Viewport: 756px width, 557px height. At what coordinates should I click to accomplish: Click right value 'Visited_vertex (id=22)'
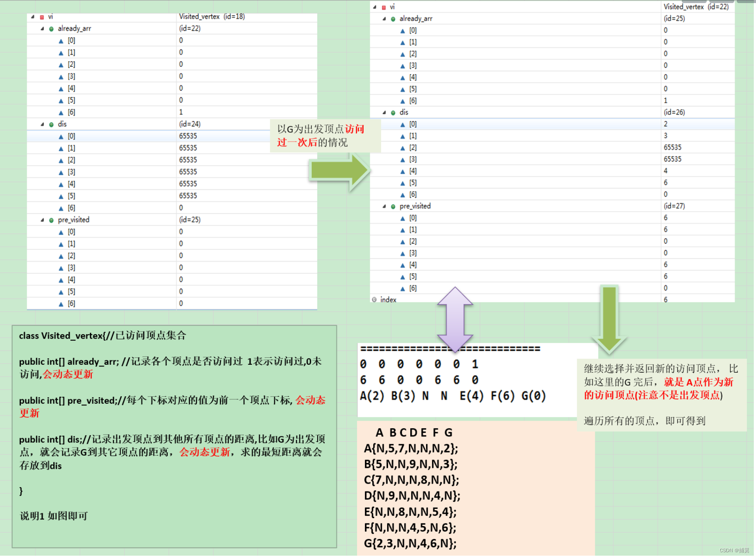pos(696,7)
